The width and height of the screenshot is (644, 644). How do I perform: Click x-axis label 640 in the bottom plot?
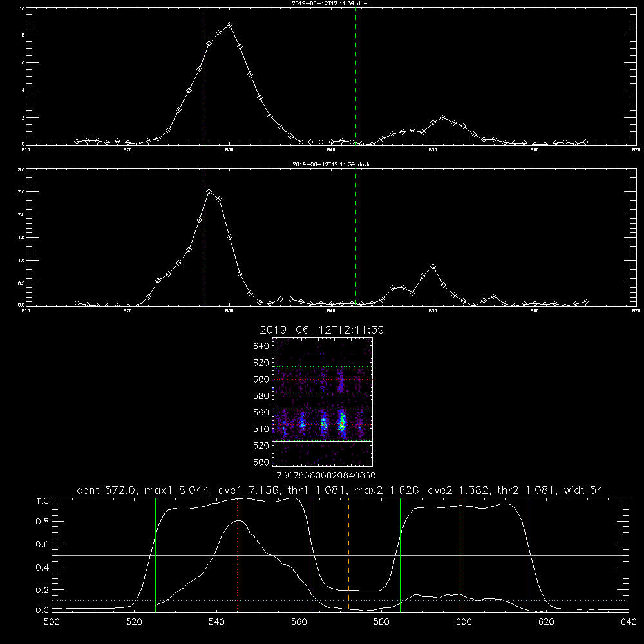[x=629, y=622]
